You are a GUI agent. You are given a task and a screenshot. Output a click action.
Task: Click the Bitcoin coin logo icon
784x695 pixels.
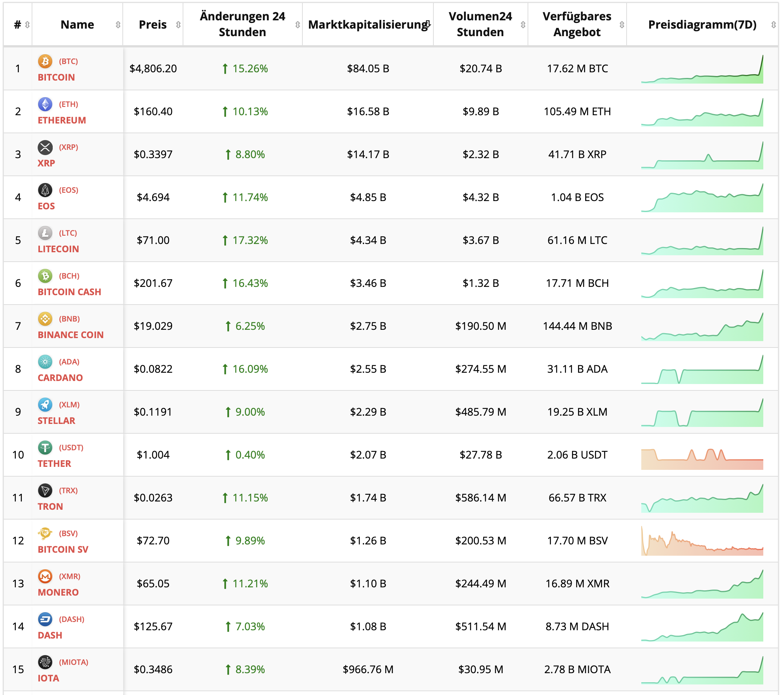coord(45,61)
